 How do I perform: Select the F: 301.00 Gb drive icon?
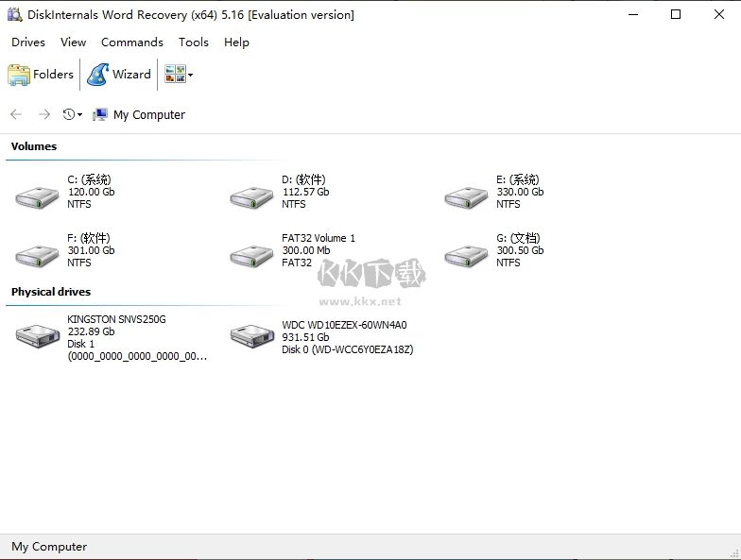pos(37,256)
